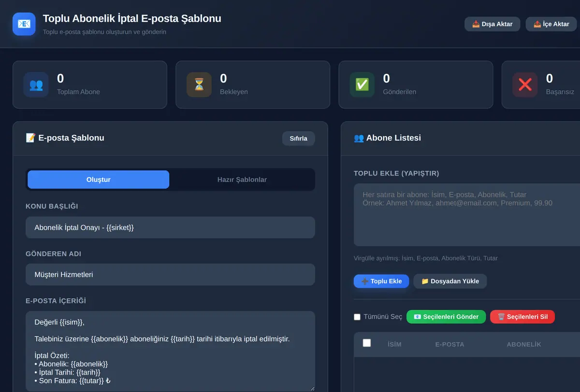Delete selected with Seçilenleri Sil
The image size is (580, 392).
point(522,317)
